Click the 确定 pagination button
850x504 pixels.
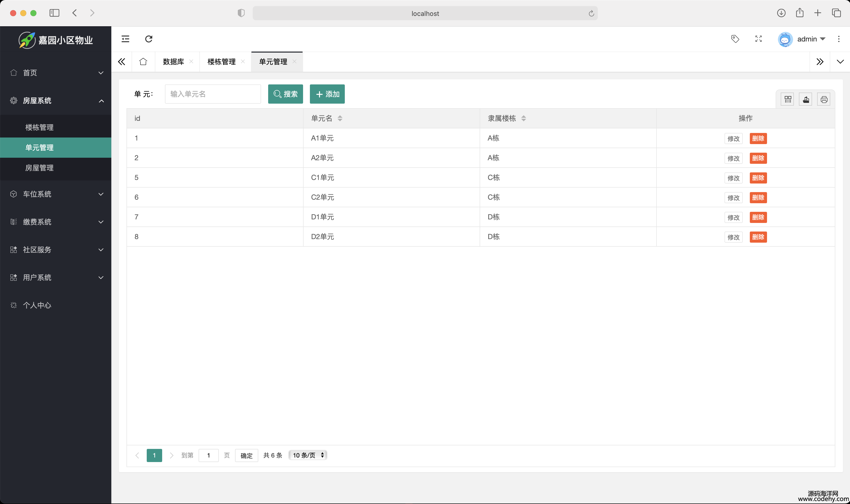pyautogui.click(x=246, y=455)
